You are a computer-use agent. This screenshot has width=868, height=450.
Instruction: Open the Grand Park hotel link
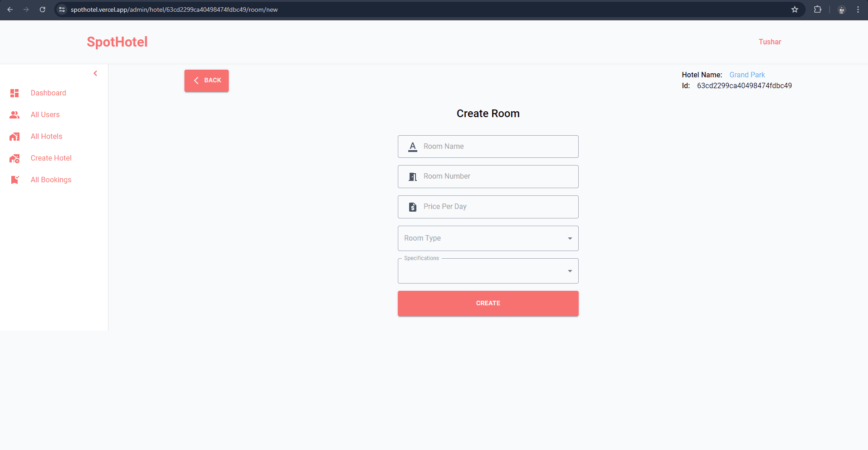pos(746,75)
